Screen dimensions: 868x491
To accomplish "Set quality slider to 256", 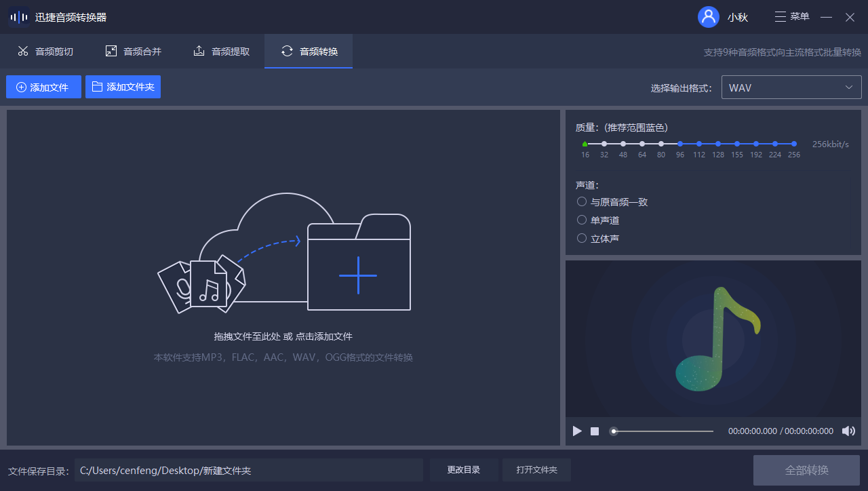I will [794, 144].
